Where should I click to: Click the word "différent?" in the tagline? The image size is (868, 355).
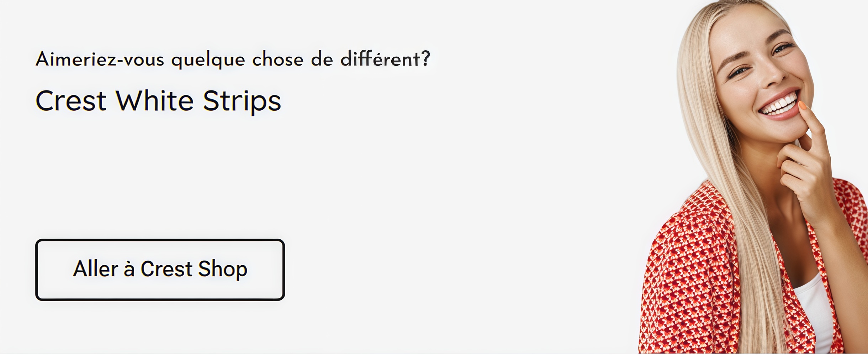coord(385,59)
